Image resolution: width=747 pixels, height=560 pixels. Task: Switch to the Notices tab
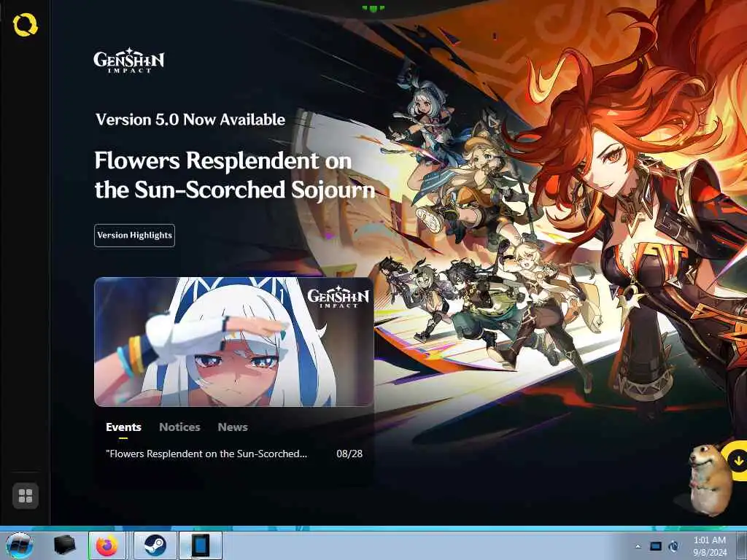[179, 427]
